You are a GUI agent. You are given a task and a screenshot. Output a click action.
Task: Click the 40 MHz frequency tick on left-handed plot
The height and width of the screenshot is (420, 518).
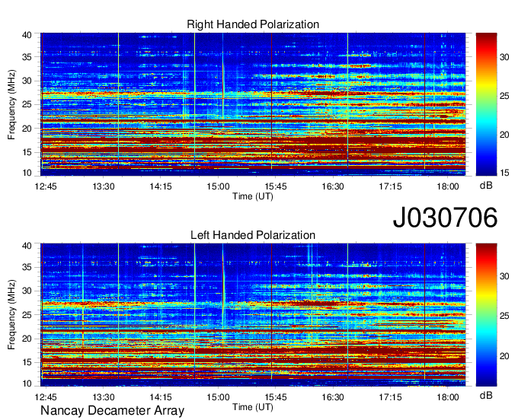[27, 246]
